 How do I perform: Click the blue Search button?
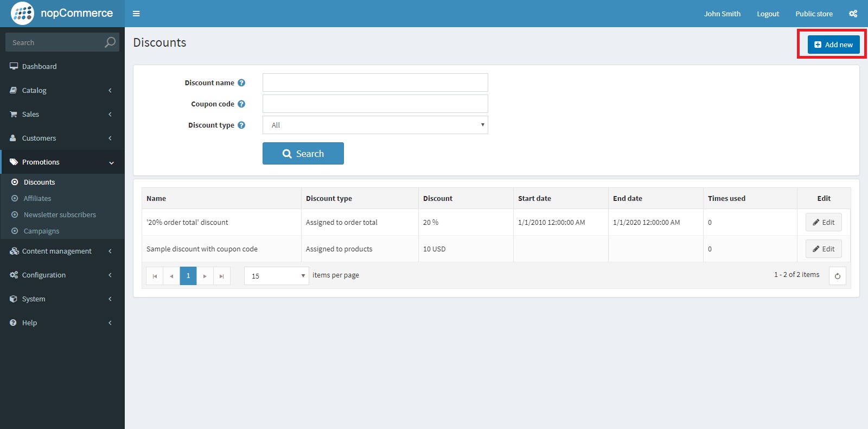[x=303, y=154]
